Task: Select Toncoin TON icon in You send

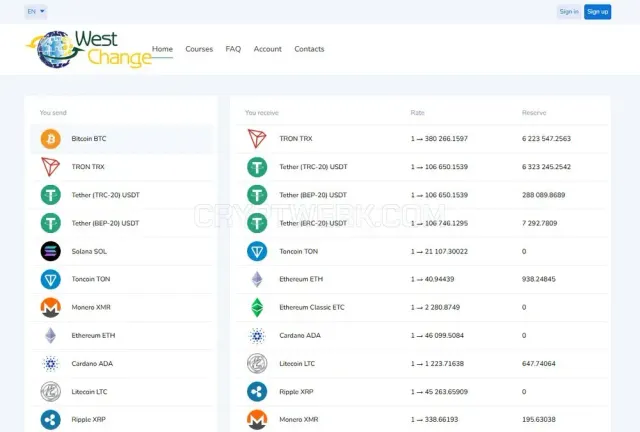Action: pos(51,279)
